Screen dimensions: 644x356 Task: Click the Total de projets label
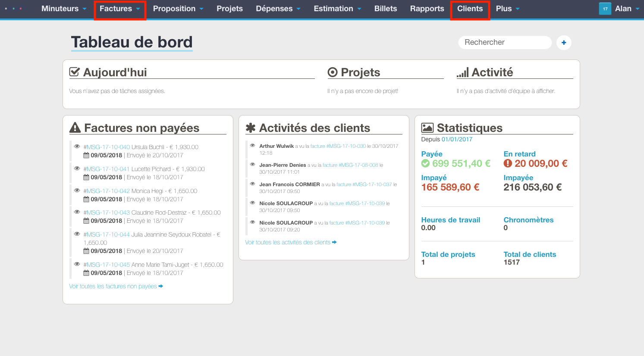(x=448, y=254)
